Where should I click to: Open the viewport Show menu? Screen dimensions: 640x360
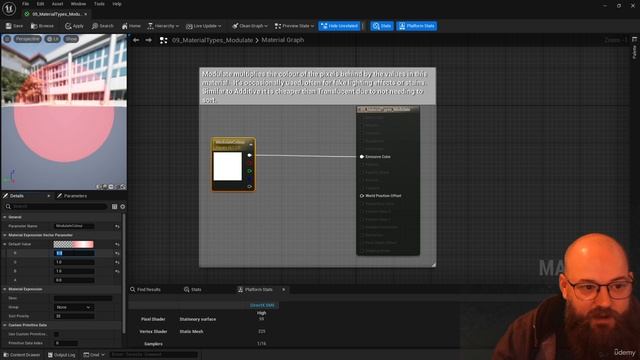71,39
